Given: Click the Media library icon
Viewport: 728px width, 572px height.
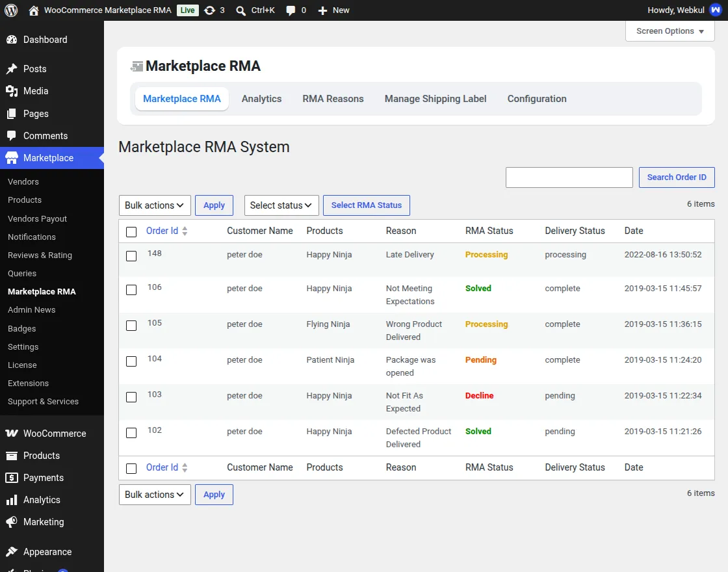Looking at the screenshot, I should (x=12, y=91).
